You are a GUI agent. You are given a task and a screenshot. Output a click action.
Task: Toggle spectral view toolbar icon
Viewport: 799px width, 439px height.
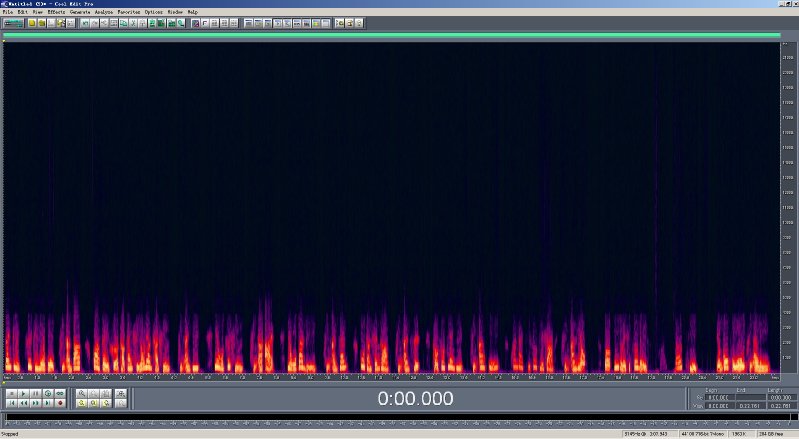tap(195, 23)
